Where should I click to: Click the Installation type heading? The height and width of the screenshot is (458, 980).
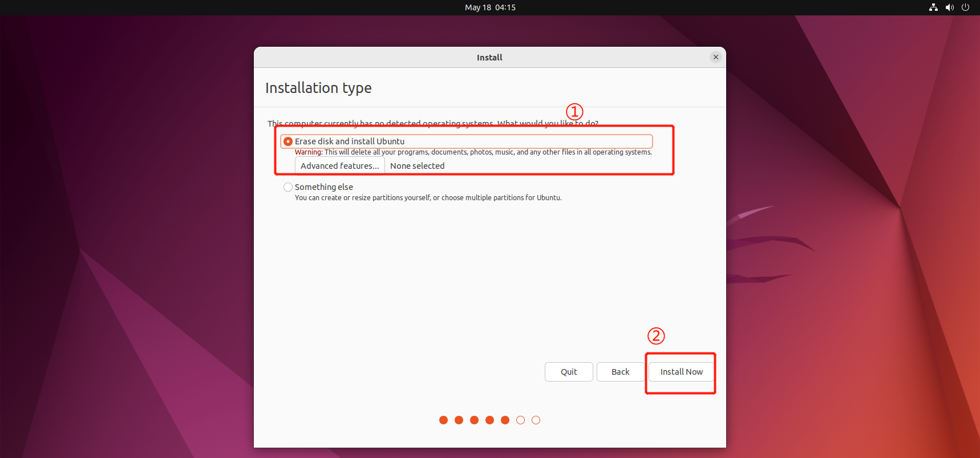click(x=318, y=88)
